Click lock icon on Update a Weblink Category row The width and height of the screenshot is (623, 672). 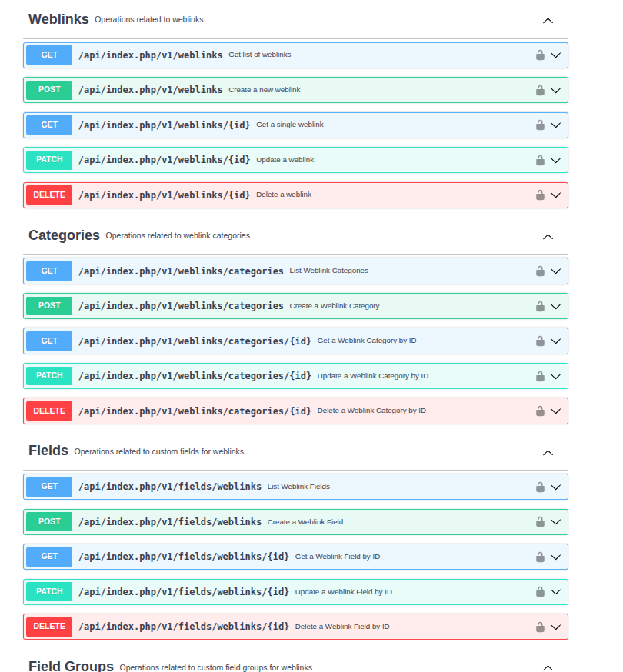tap(540, 377)
